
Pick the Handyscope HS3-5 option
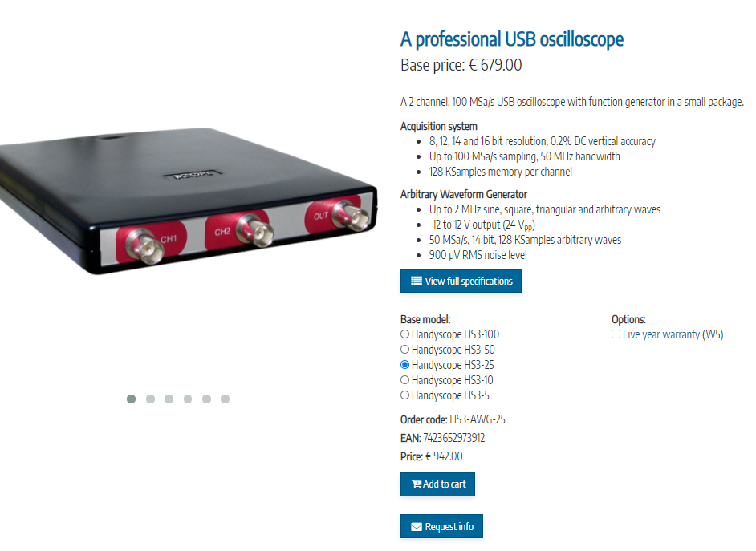pos(405,395)
